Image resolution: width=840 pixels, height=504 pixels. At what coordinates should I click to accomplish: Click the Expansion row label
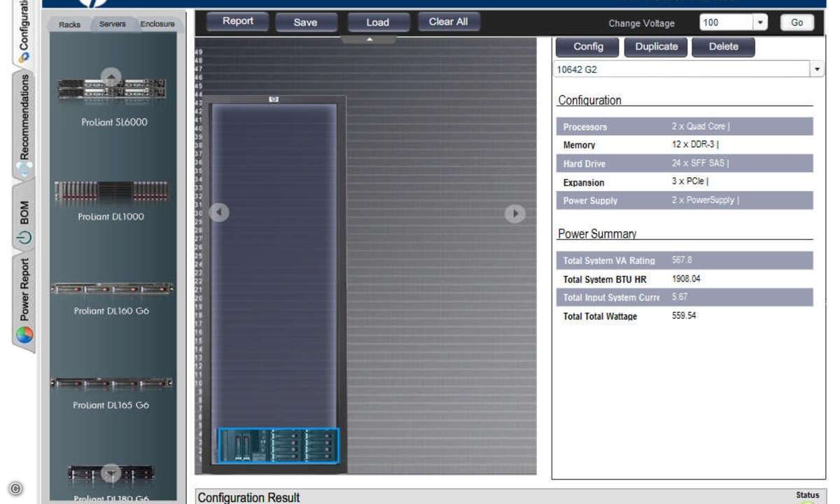tap(583, 183)
